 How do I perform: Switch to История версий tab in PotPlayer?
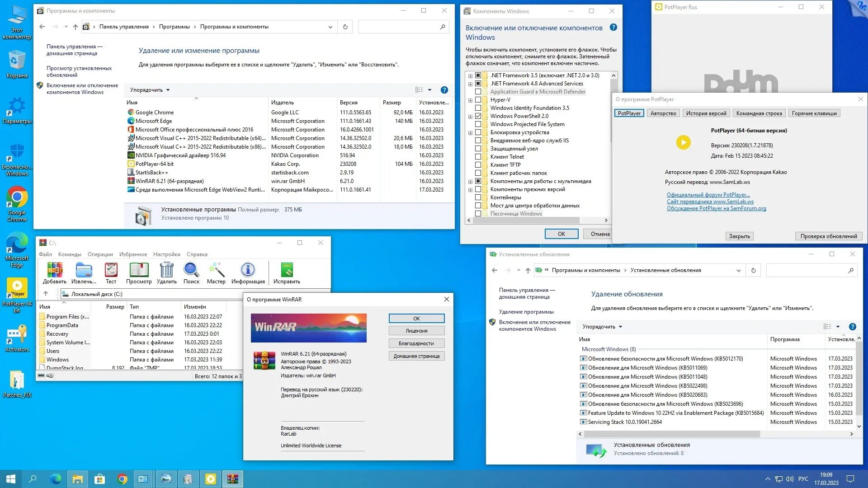[x=706, y=113]
